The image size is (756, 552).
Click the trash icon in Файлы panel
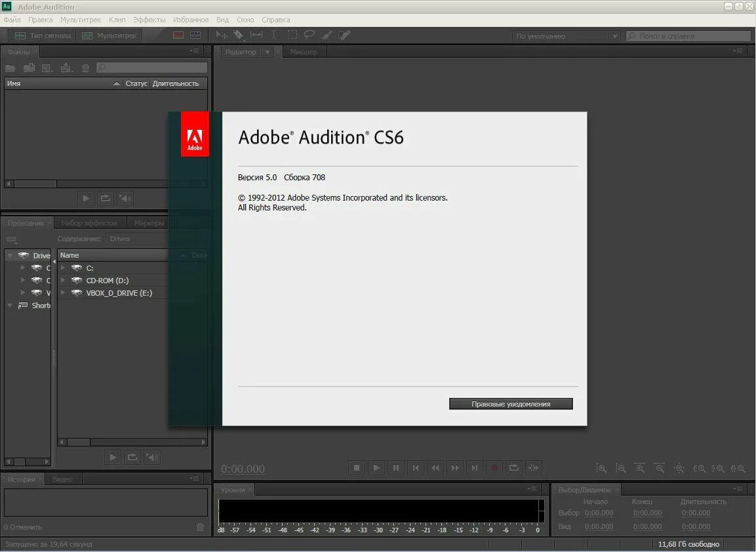click(85, 68)
